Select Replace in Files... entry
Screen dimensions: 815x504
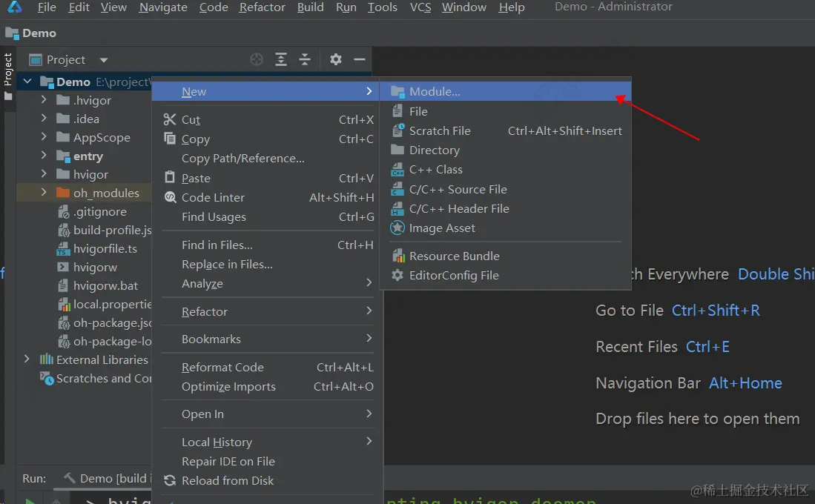click(x=267, y=265)
